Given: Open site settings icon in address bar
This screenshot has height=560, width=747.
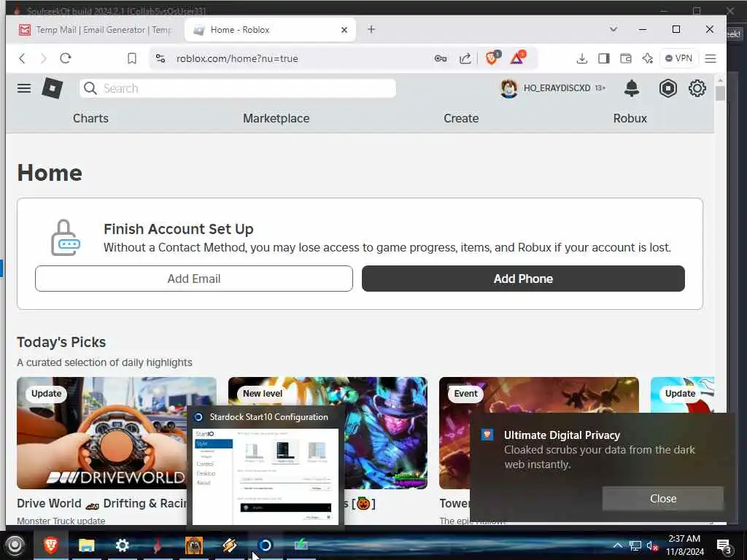Looking at the screenshot, I should 160,58.
